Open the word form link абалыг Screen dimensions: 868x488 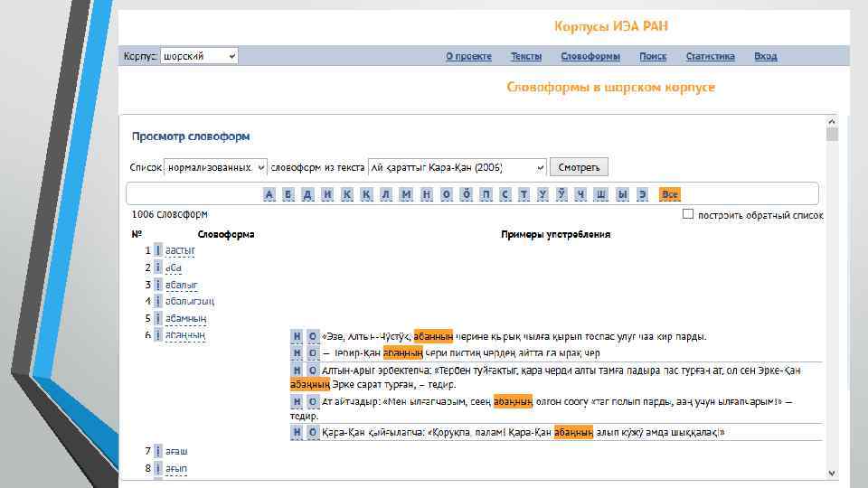pyautogui.click(x=182, y=285)
